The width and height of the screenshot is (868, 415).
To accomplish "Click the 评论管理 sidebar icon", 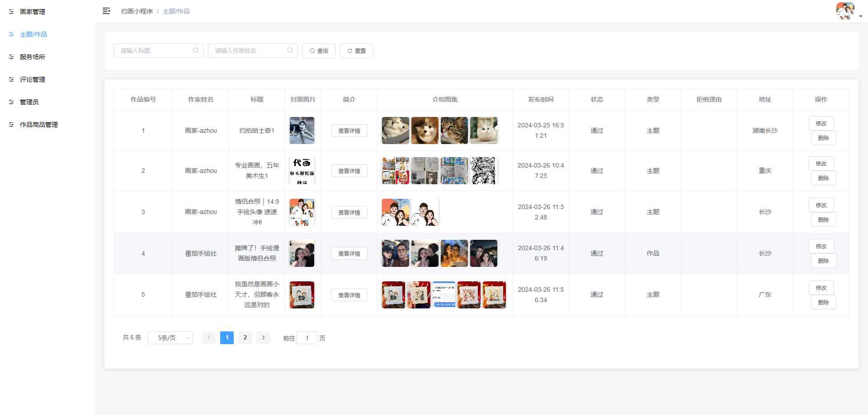I will tap(11, 79).
